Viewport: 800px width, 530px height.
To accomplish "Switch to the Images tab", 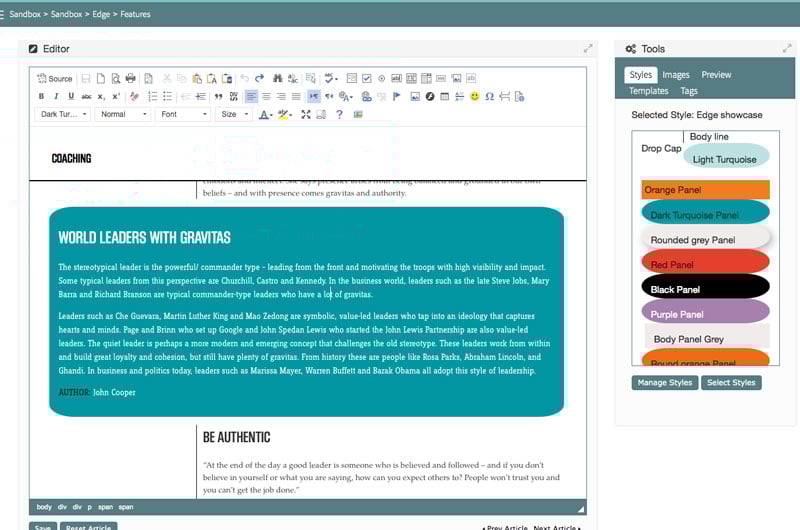I will 676,75.
